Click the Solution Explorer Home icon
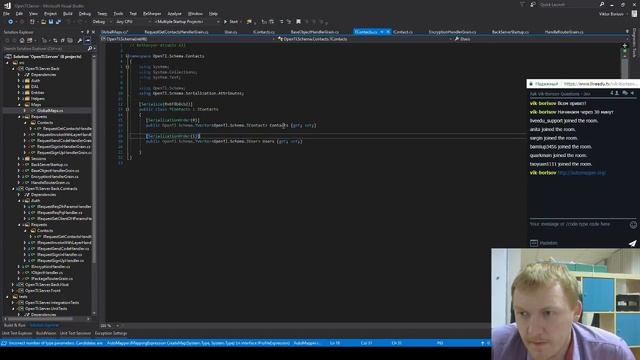640x360 pixels. [22, 40]
